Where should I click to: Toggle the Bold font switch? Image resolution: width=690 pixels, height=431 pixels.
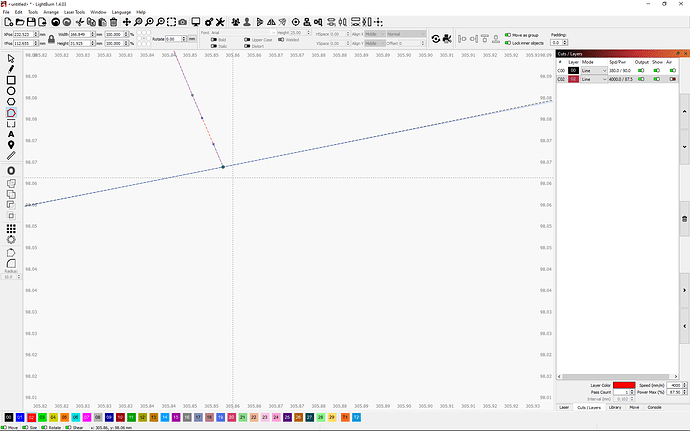[x=214, y=40]
